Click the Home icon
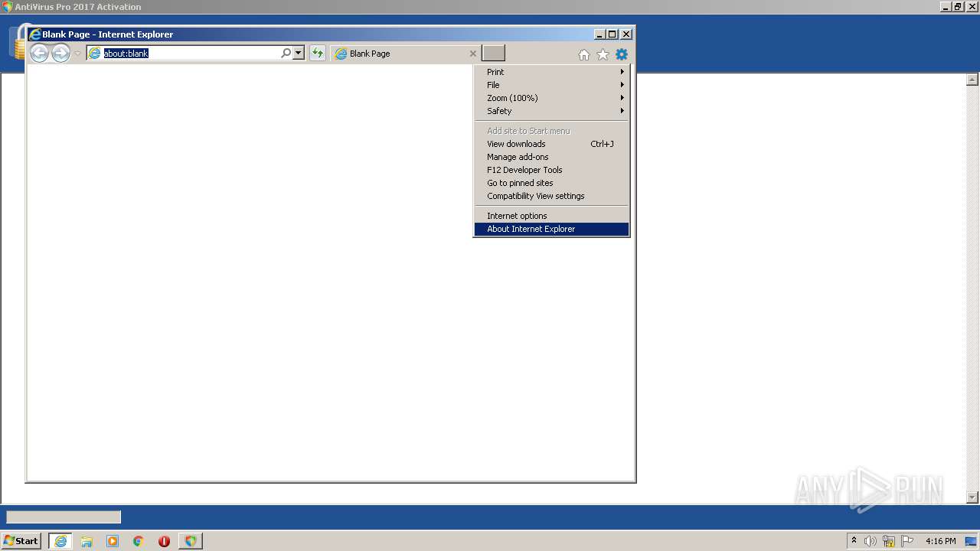This screenshot has width=980, height=551. pos(584,54)
